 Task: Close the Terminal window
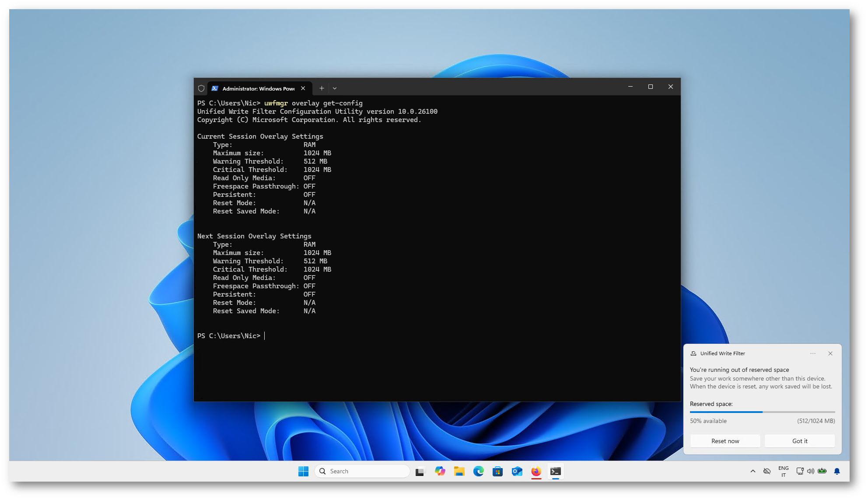tap(671, 87)
